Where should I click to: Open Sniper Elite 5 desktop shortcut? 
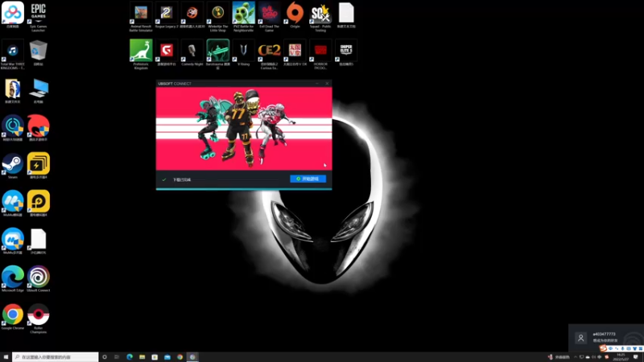point(346,52)
